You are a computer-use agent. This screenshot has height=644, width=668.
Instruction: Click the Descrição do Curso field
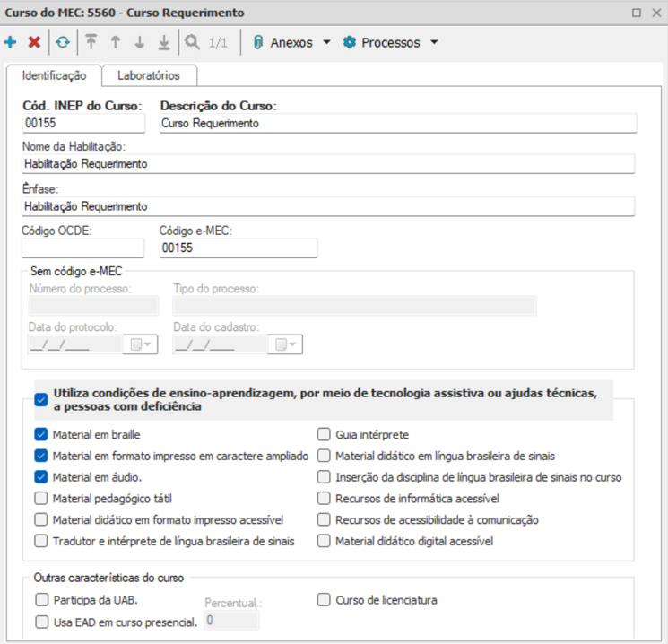[398, 123]
